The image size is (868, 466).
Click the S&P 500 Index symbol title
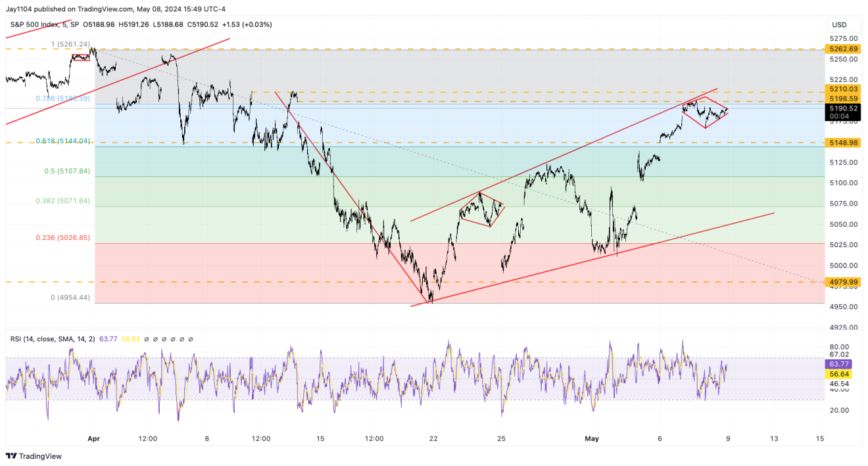pyautogui.click(x=39, y=24)
